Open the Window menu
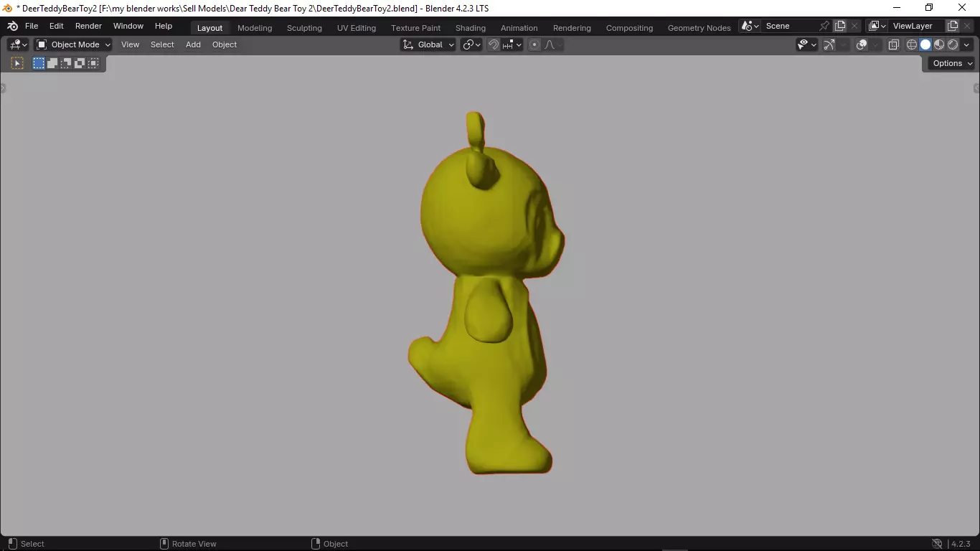 click(x=128, y=26)
